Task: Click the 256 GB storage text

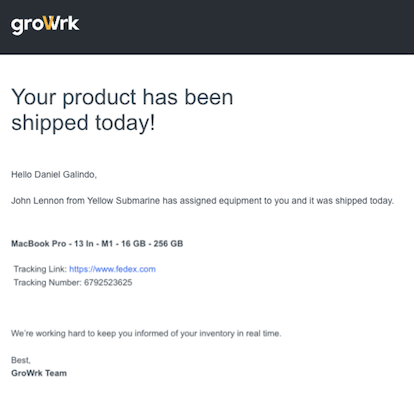Action: tap(168, 244)
